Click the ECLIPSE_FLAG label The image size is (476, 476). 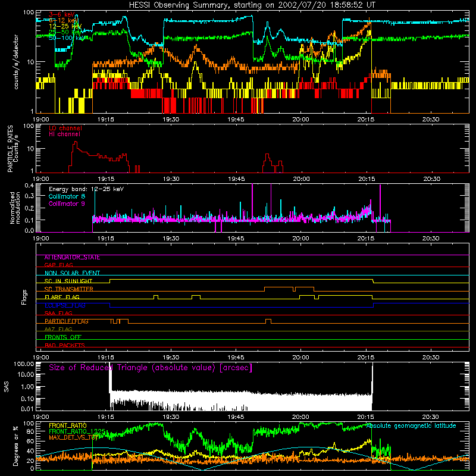pos(65,305)
